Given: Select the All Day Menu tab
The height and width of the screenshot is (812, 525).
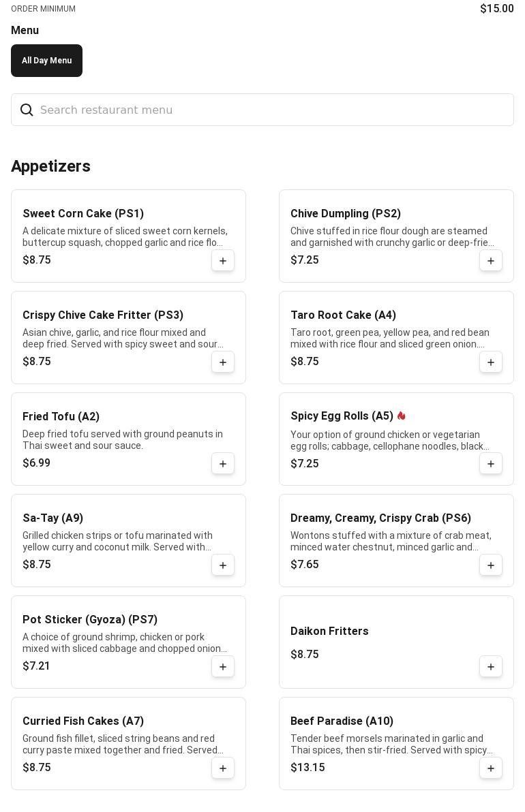Looking at the screenshot, I should pyautogui.click(x=46, y=61).
